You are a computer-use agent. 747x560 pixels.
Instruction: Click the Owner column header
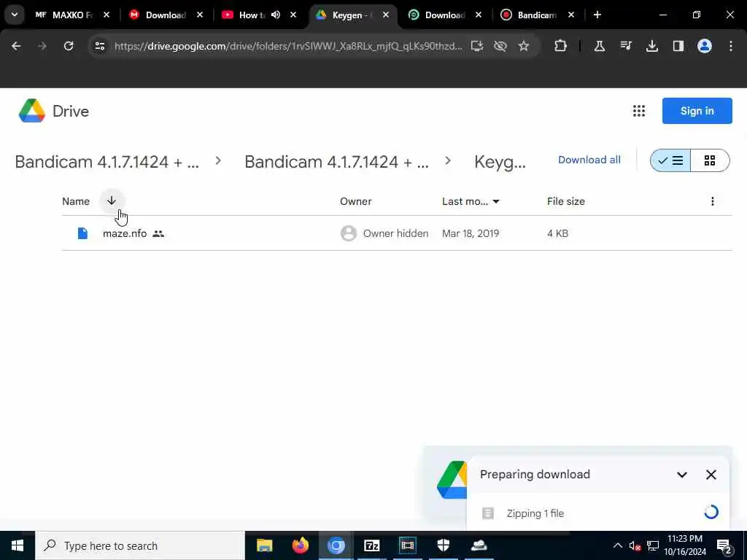(356, 201)
